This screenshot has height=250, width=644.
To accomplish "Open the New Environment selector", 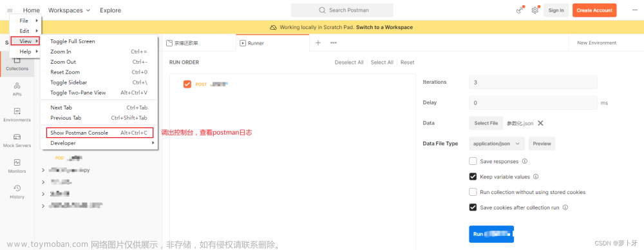I will [597, 43].
